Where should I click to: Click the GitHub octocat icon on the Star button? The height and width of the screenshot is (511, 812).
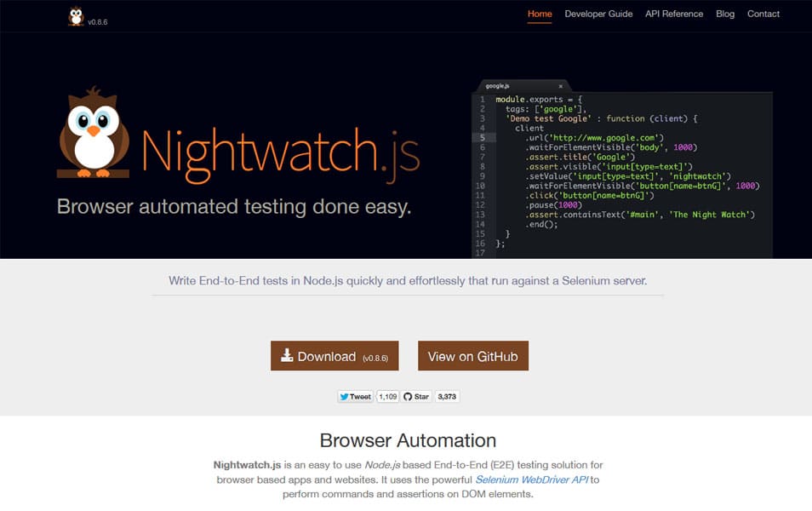tap(408, 396)
